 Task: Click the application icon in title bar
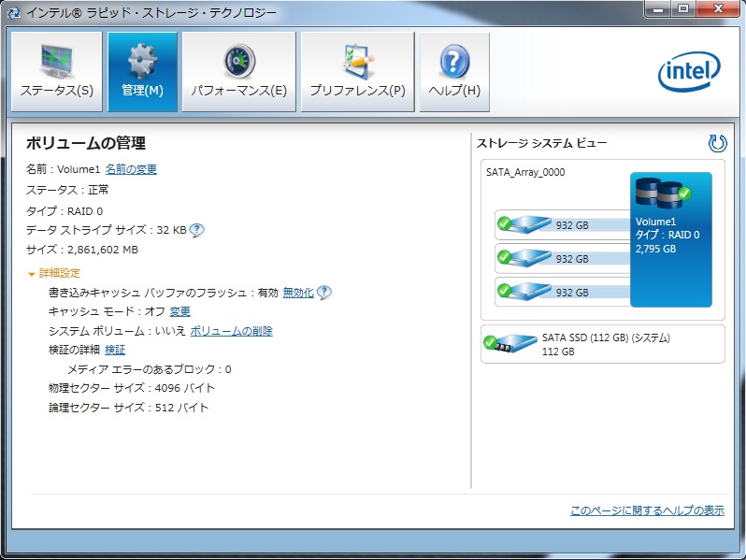pos(14,12)
